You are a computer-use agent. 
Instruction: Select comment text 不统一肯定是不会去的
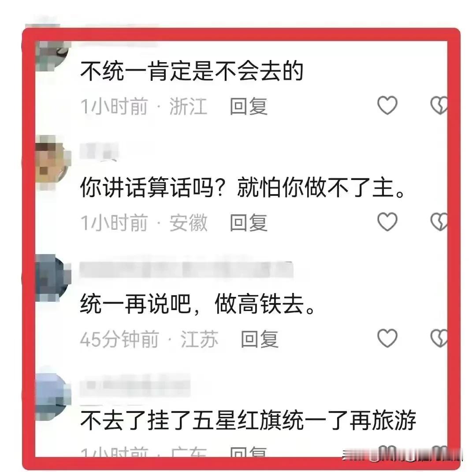click(192, 71)
